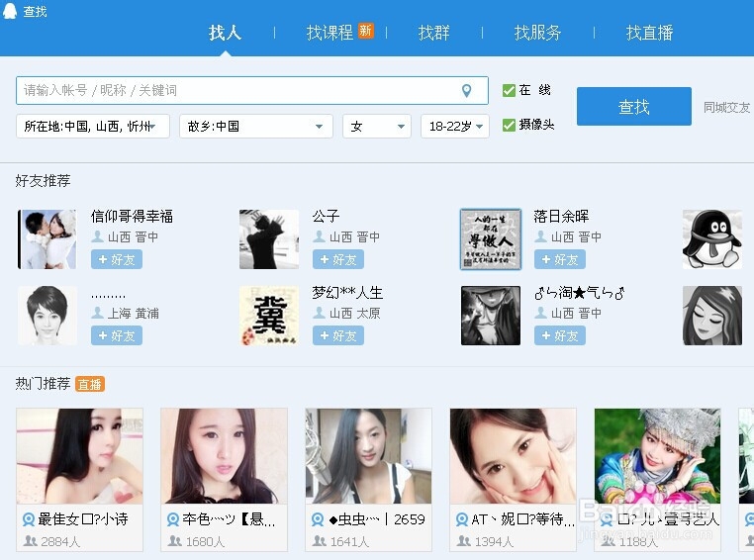Click viewers icon beside 2884人
754x560 pixels.
point(31,541)
